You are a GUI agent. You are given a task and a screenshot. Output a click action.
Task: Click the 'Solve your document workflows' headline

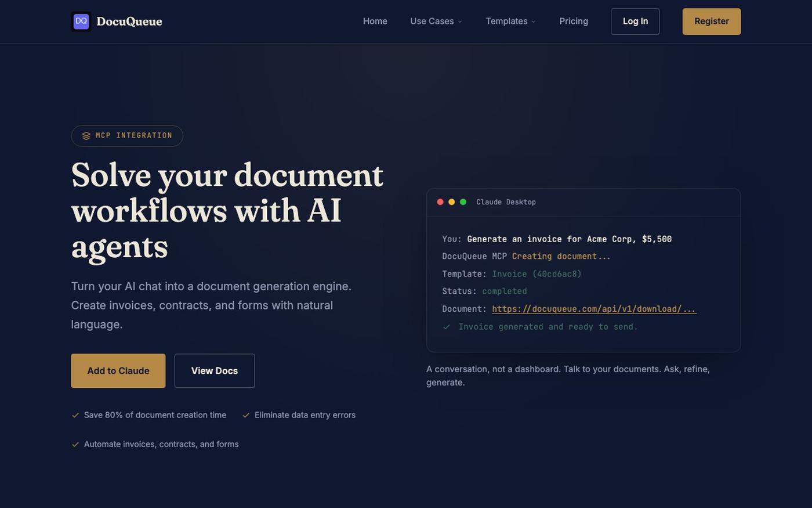227,210
